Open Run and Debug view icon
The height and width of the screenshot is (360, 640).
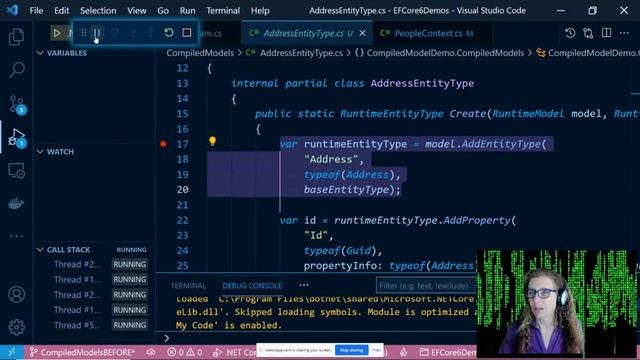[x=17, y=138]
